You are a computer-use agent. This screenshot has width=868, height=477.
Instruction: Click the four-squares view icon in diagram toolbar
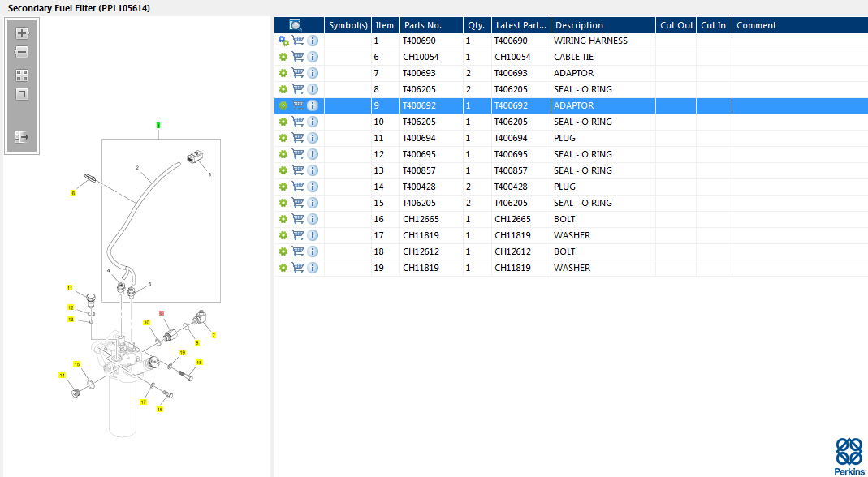22,75
